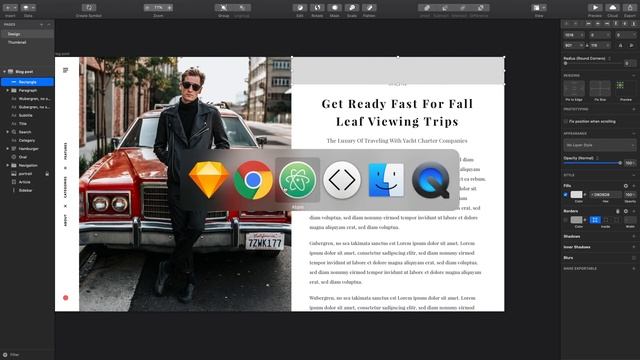Apply the Intersect boolean operation
Screen dimensions: 640x360
point(462,8)
